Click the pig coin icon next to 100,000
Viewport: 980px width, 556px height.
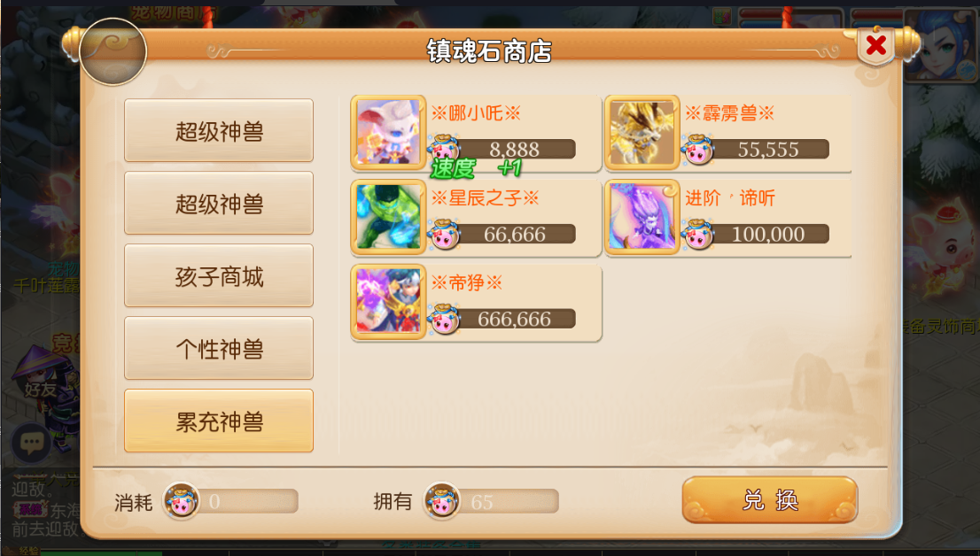pyautogui.click(x=697, y=234)
